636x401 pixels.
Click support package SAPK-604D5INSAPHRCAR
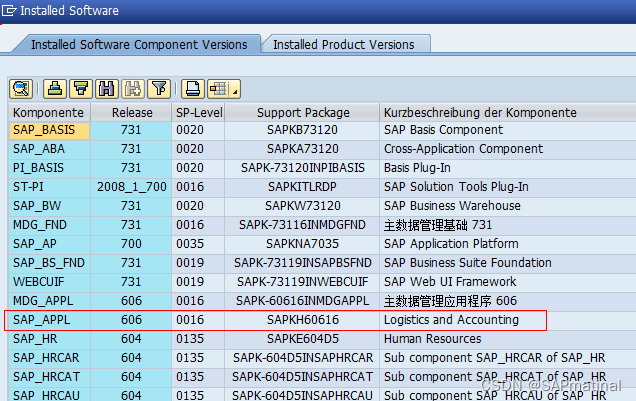tap(303, 358)
